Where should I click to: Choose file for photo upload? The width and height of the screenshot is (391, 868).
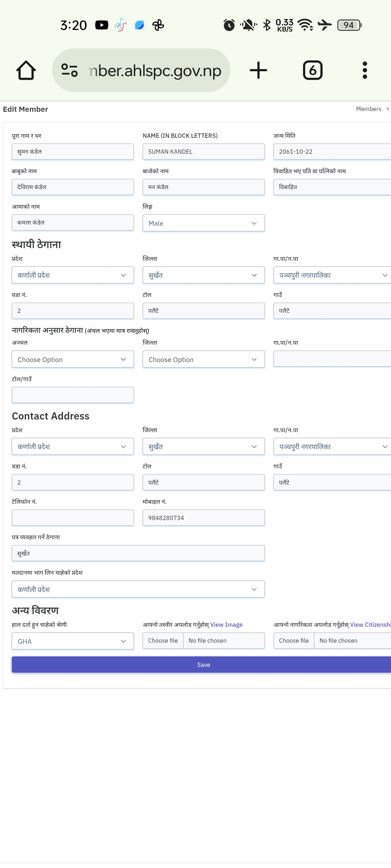coord(163,641)
